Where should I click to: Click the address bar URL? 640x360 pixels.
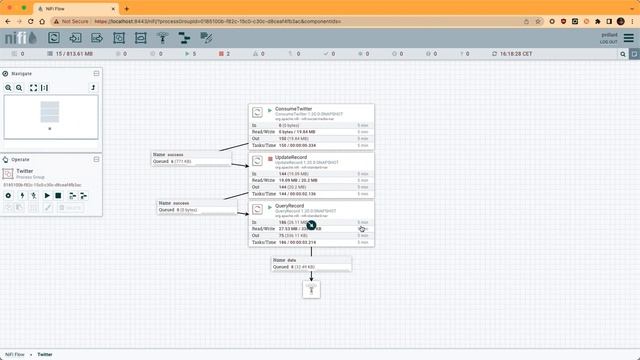coord(218,21)
